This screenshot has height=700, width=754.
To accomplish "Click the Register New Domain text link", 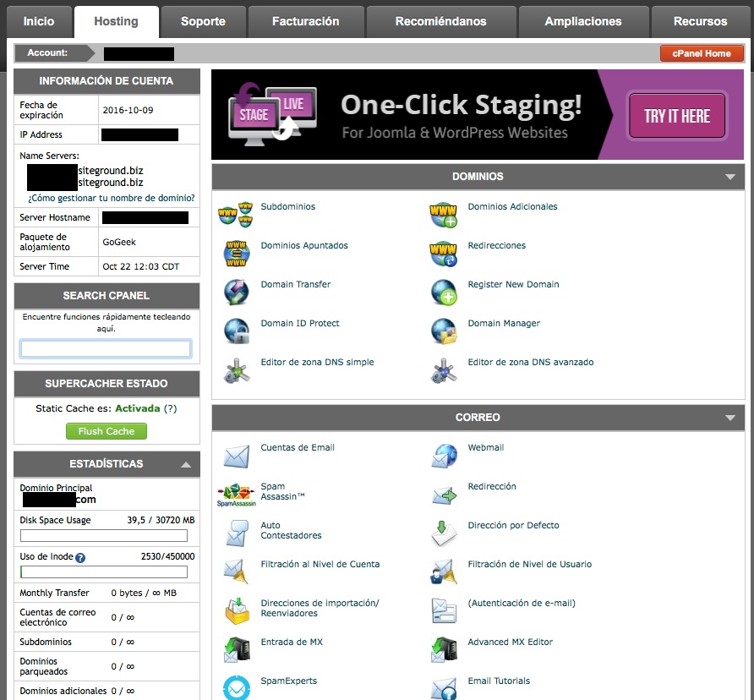I will 514,284.
